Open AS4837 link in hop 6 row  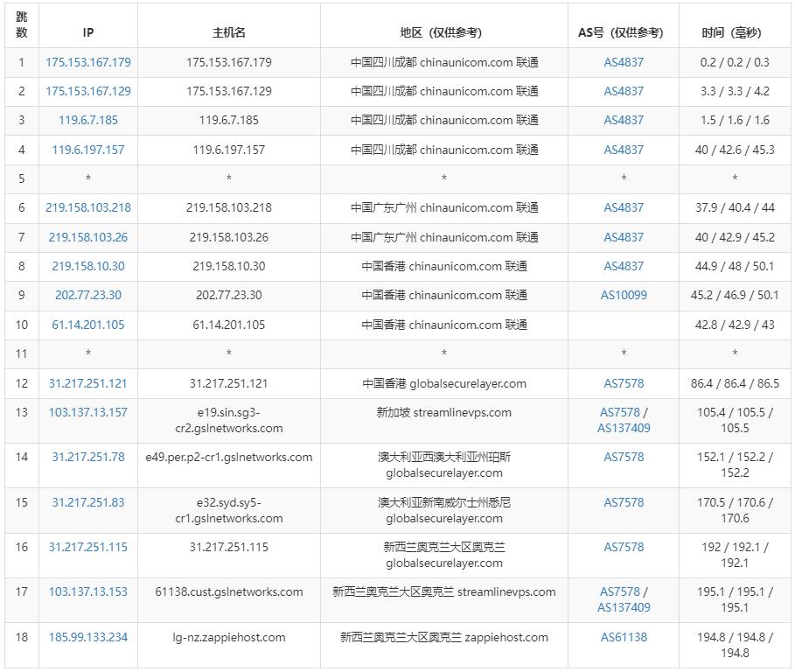624,207
